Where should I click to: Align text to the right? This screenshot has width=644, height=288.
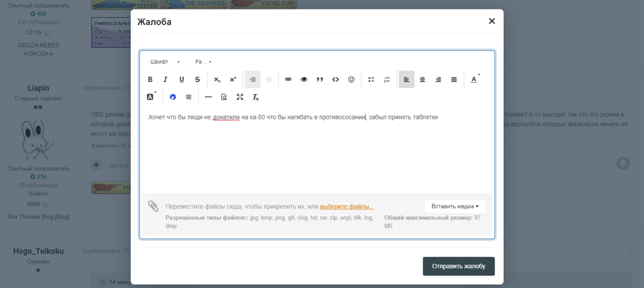(438, 80)
